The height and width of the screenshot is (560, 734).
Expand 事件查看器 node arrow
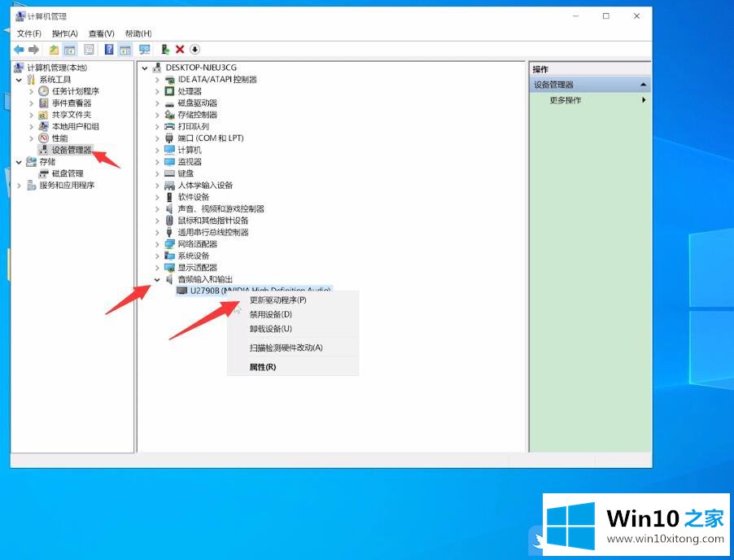tap(32, 103)
